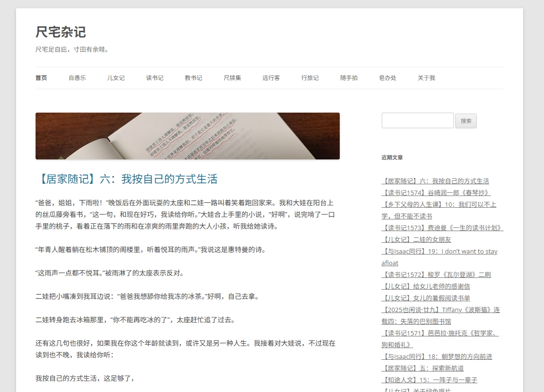This screenshot has width=544, height=392.
Task: Visit the 梭罗《瓦尔登湖》二刷 post
Action: 436,274
